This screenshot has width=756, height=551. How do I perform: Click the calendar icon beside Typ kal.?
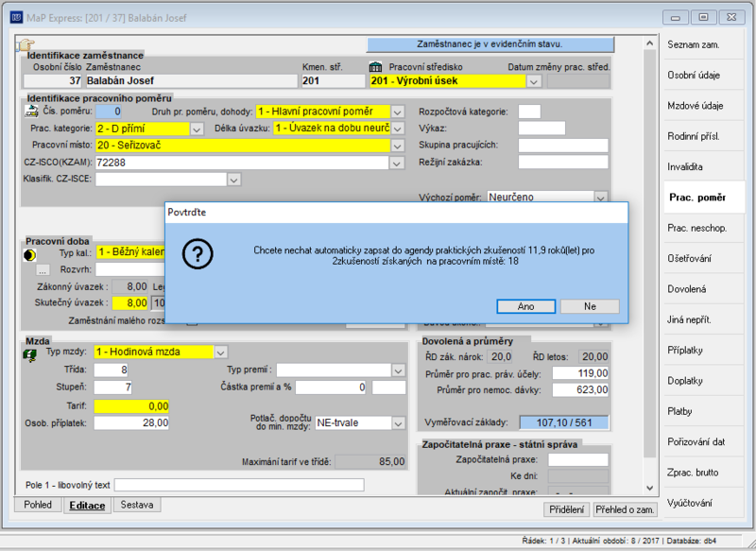pyautogui.click(x=30, y=255)
